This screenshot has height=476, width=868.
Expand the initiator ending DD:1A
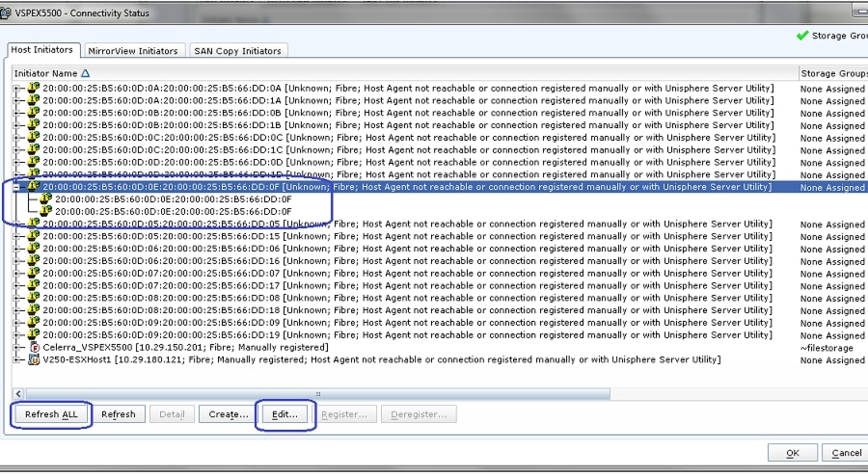(x=17, y=100)
